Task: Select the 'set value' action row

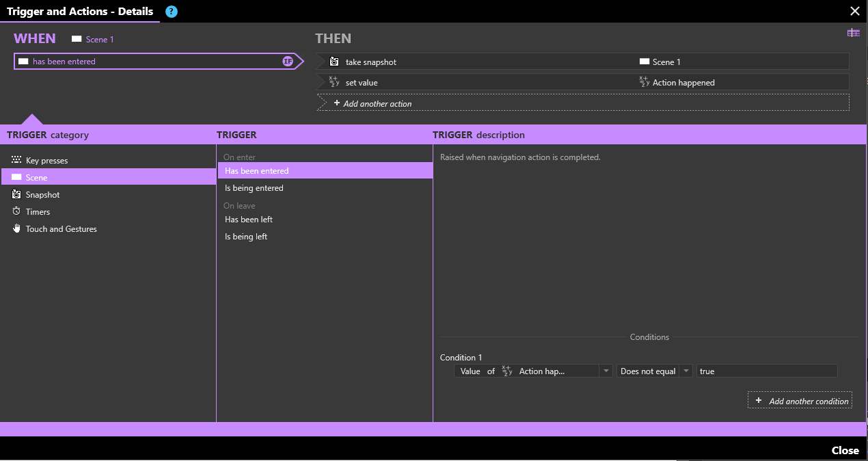Action: [x=478, y=83]
